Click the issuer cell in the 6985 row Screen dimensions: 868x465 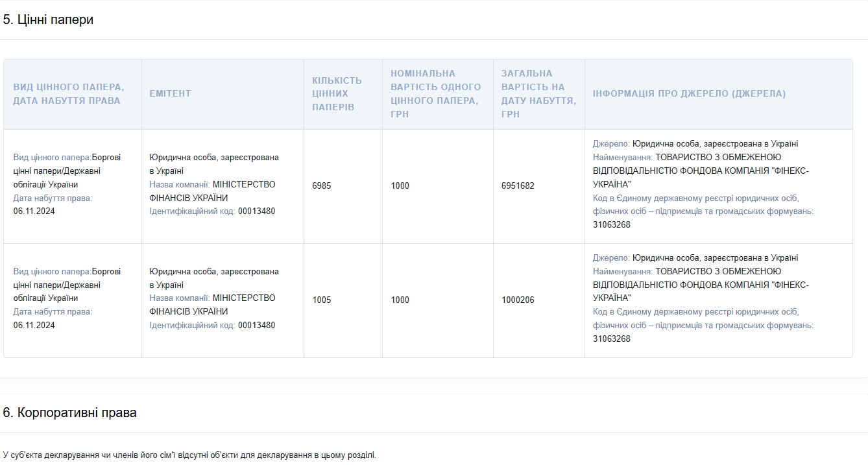(x=223, y=186)
